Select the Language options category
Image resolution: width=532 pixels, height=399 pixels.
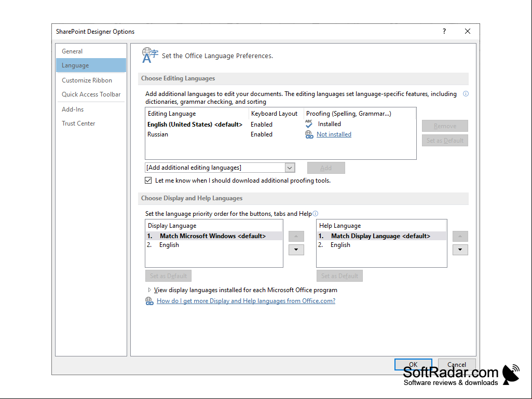pyautogui.click(x=91, y=65)
